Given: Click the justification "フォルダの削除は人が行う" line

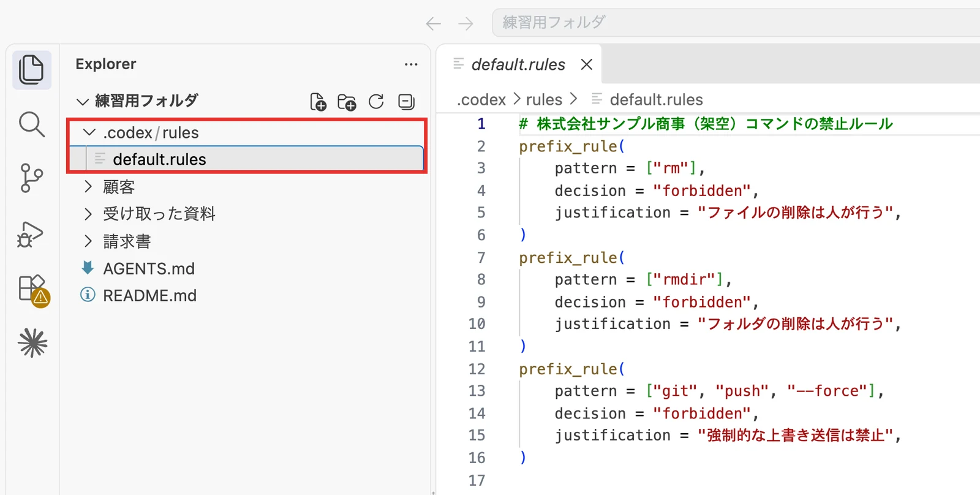Looking at the screenshot, I should pyautogui.click(x=728, y=324).
